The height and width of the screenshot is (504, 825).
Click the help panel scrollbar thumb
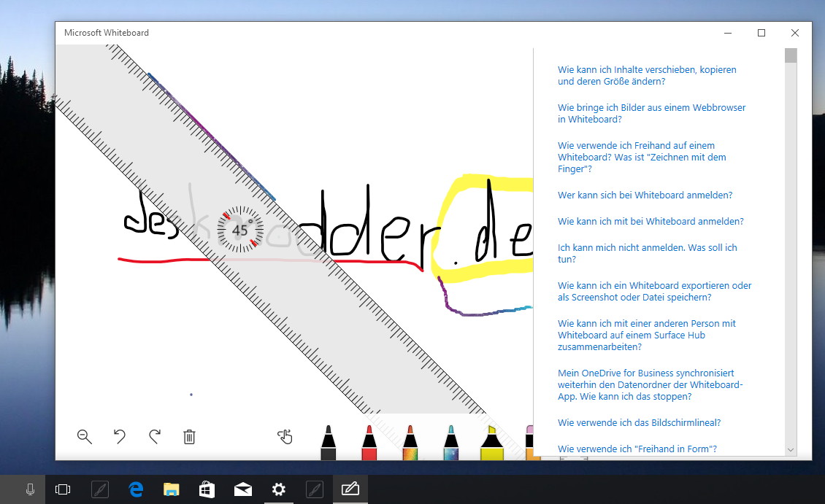790,55
